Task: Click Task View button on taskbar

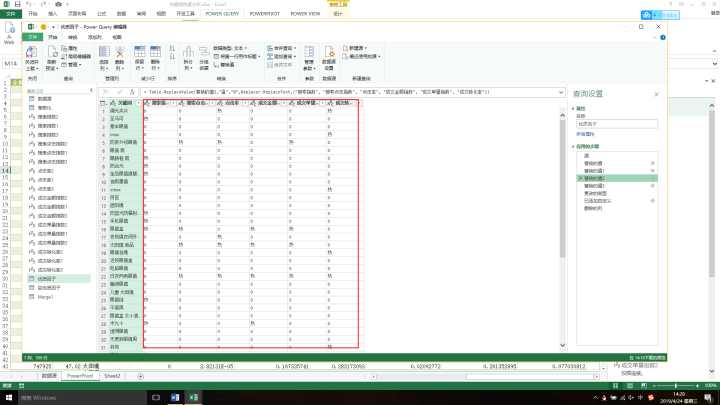Action: [x=156, y=397]
